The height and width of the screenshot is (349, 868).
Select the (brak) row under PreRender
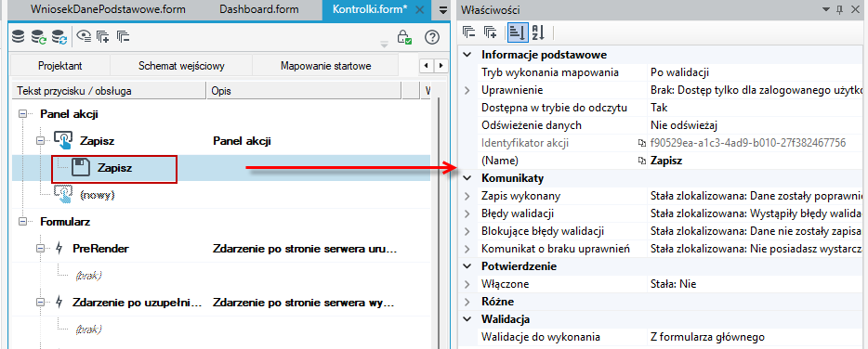click(x=221, y=276)
